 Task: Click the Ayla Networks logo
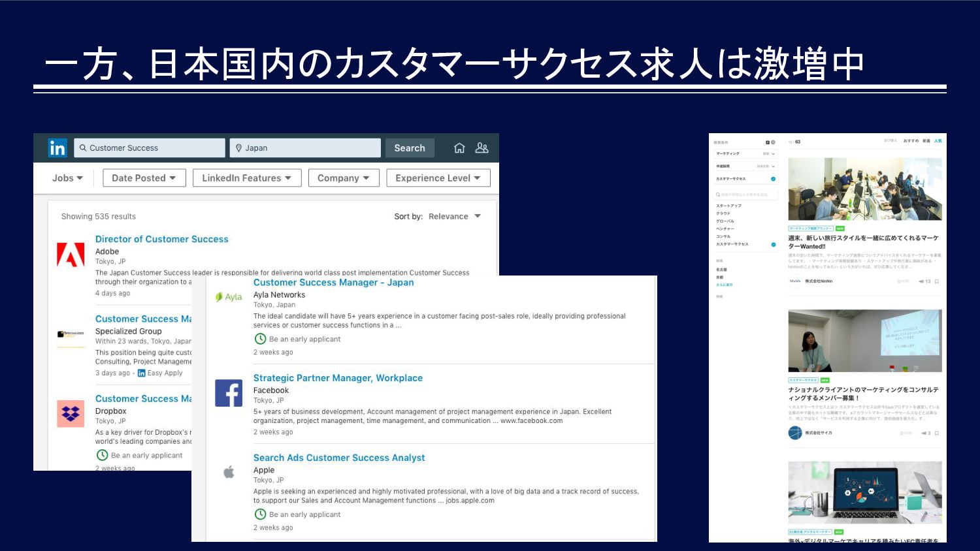[x=229, y=297]
